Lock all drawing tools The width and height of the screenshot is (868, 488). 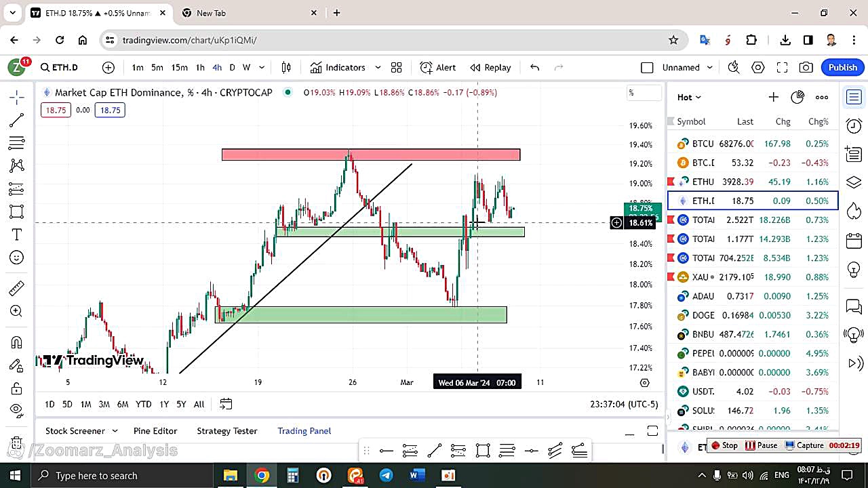click(17, 388)
